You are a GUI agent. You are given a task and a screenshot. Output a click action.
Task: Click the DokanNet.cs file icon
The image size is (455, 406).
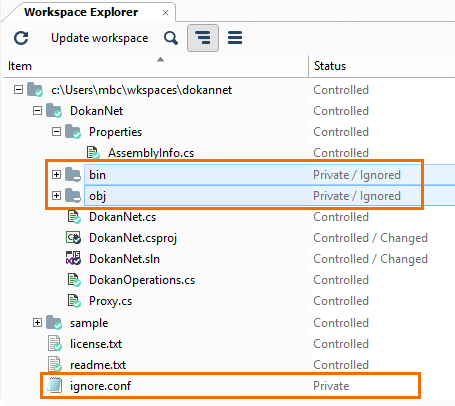[74, 217]
